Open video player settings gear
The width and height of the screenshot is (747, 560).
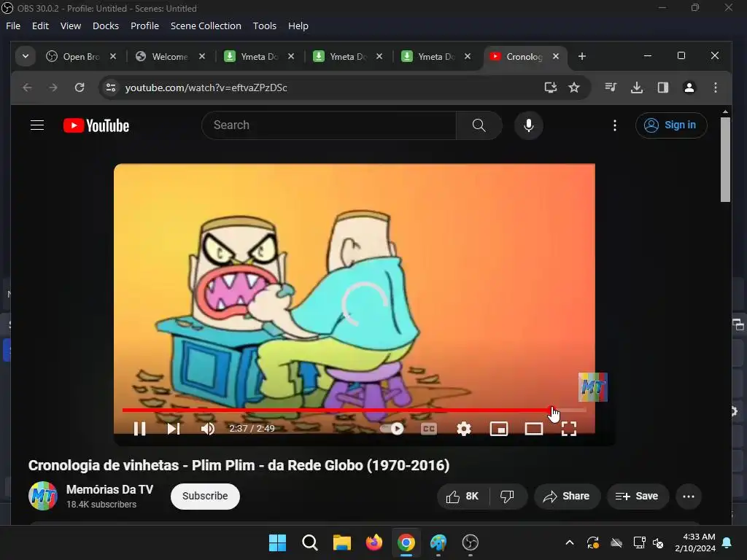pos(463,429)
